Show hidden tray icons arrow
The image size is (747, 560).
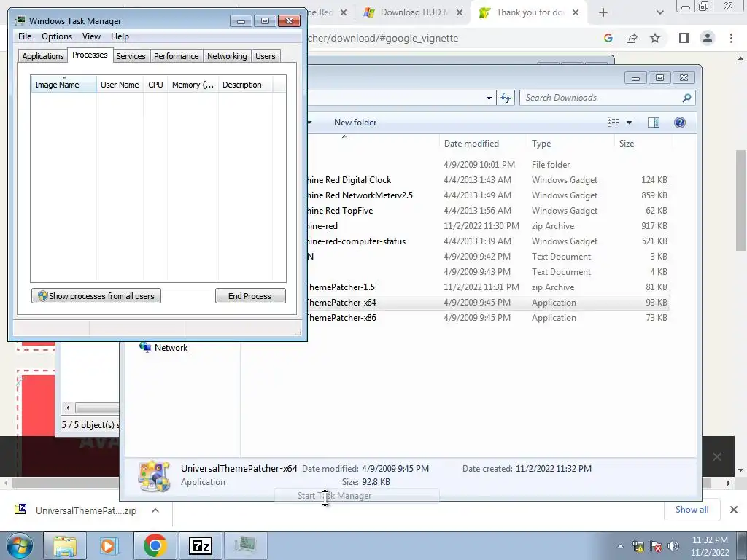click(x=620, y=546)
